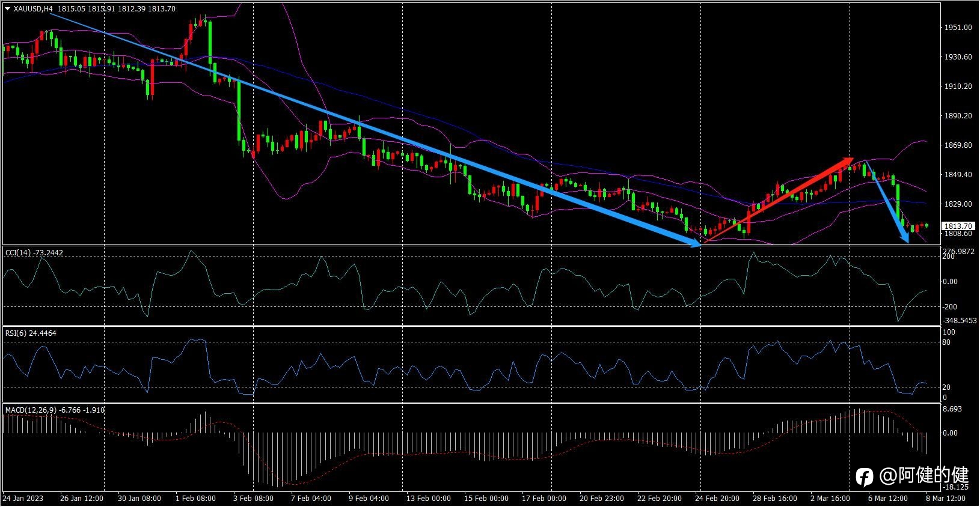Click the 9 Feb 04:00 time label
Image resolution: width=980 pixels, height=507 pixels.
369,499
